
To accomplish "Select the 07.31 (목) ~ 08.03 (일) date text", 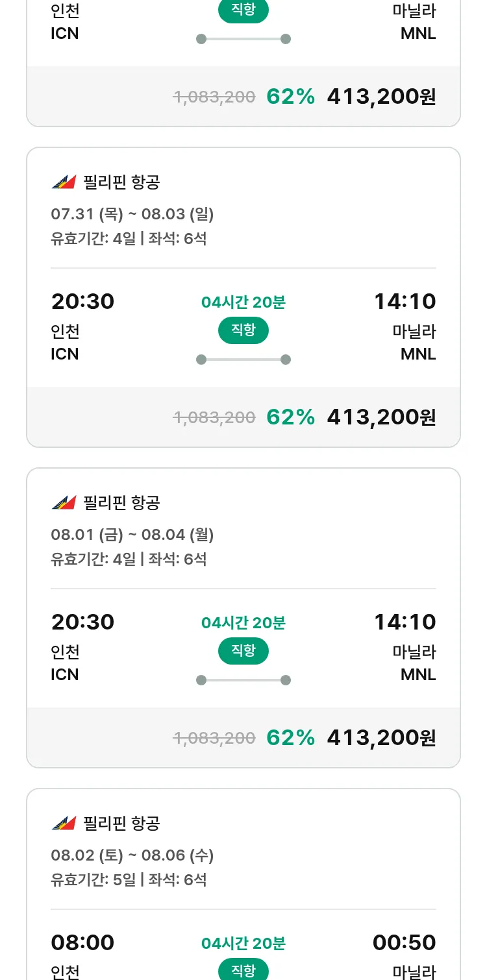I will tap(132, 214).
